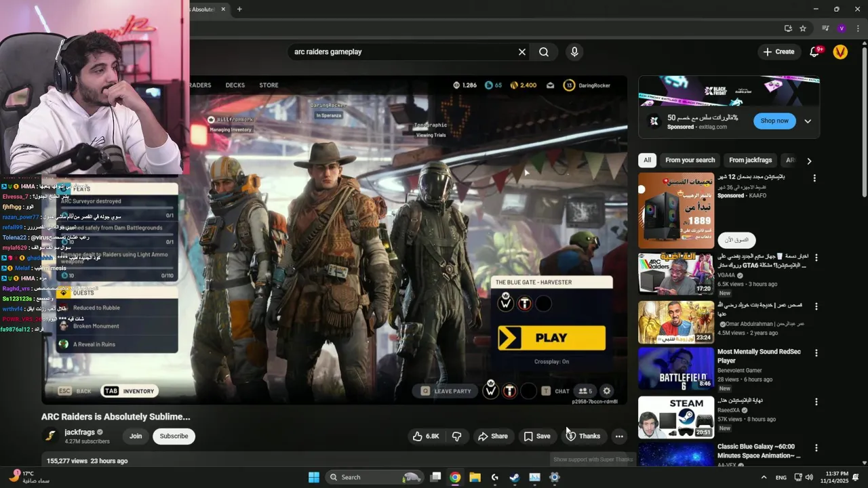Click the Shop now ad button
Viewport: 868px width, 488px height.
click(x=774, y=121)
